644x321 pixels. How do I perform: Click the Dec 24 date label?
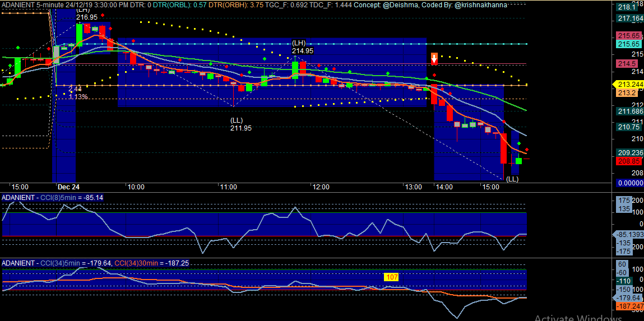(x=68, y=187)
